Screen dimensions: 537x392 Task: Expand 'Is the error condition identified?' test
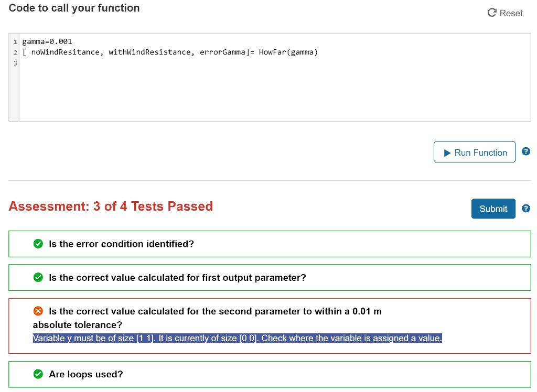click(270, 244)
